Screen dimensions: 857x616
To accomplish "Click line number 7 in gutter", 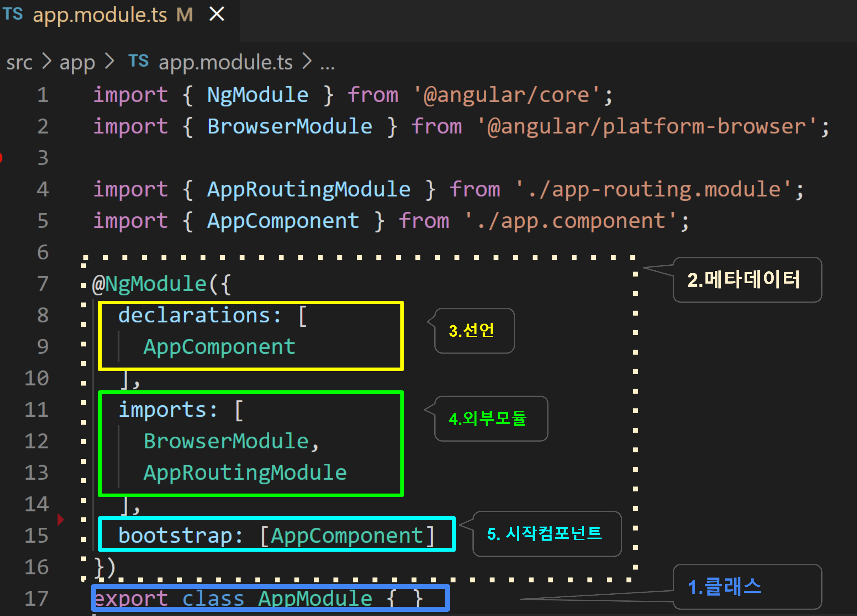I will [43, 284].
